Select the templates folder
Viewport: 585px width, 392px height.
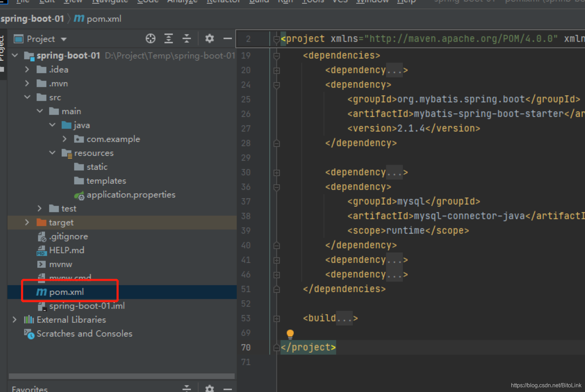point(106,181)
